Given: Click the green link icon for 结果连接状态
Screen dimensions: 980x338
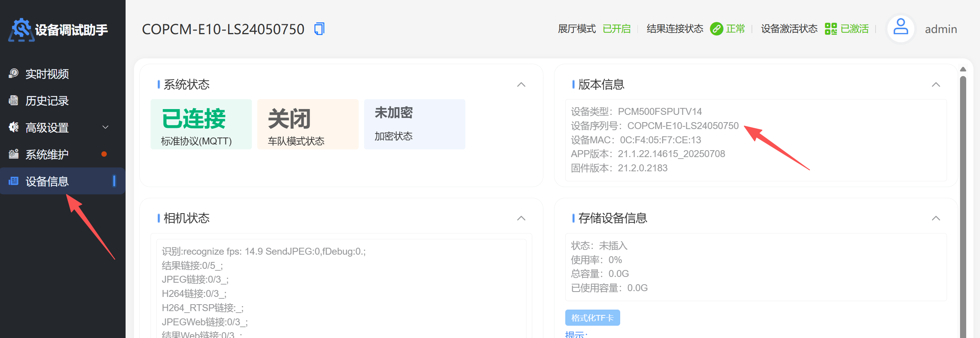Looking at the screenshot, I should pos(717,29).
